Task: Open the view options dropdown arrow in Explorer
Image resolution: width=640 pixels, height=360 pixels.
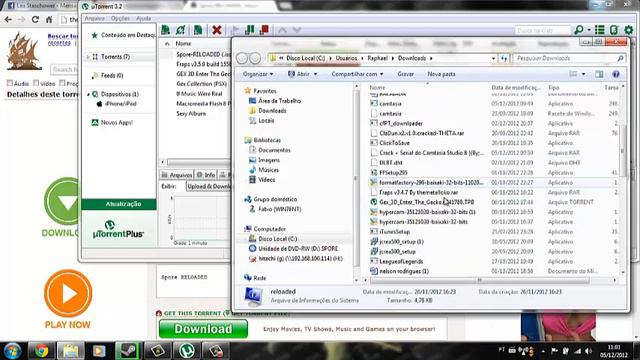Action: (x=583, y=74)
